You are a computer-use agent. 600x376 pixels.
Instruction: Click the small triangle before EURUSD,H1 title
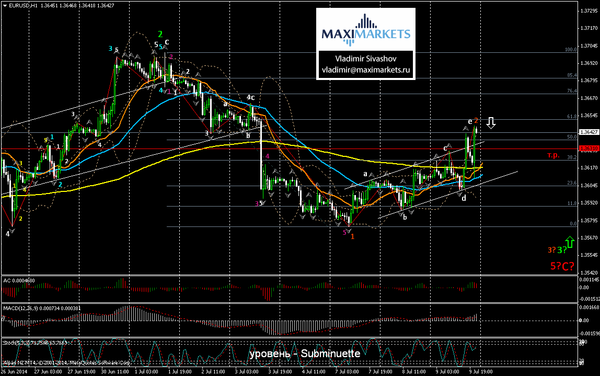coord(4,6)
